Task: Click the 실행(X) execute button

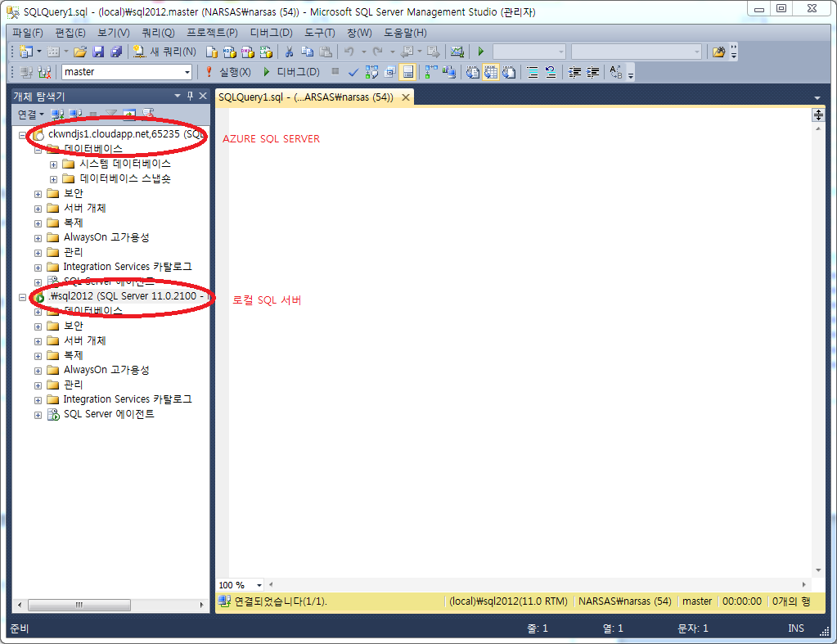Action: tap(228, 72)
